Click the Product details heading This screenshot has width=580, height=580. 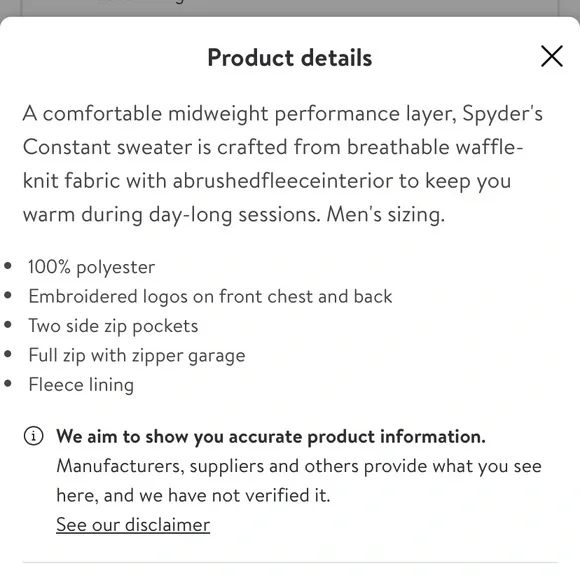[x=290, y=58]
